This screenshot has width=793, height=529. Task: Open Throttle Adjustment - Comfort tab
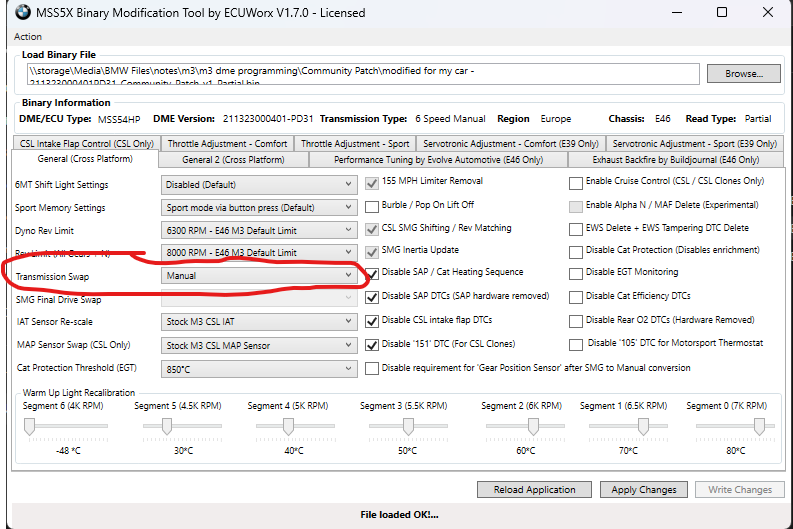pos(227,144)
